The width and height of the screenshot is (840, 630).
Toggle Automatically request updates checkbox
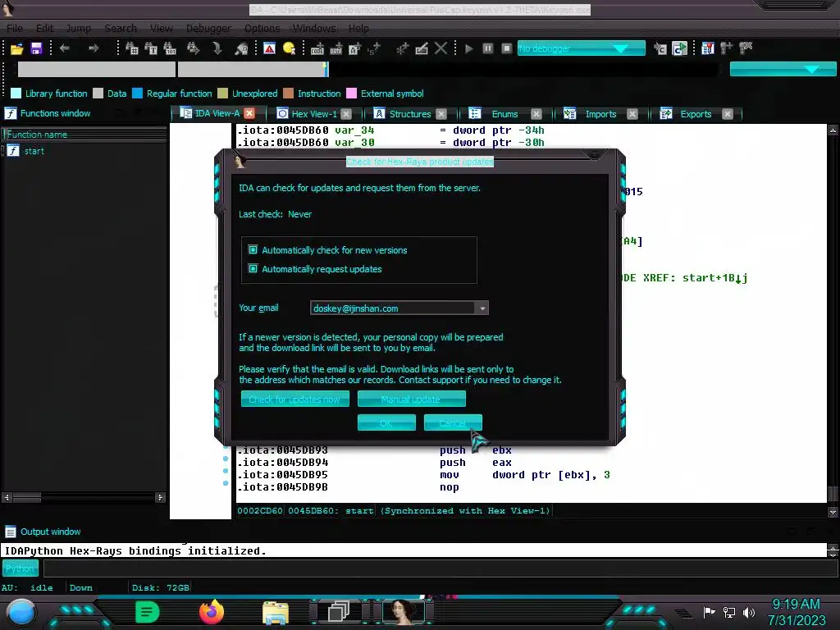point(253,268)
